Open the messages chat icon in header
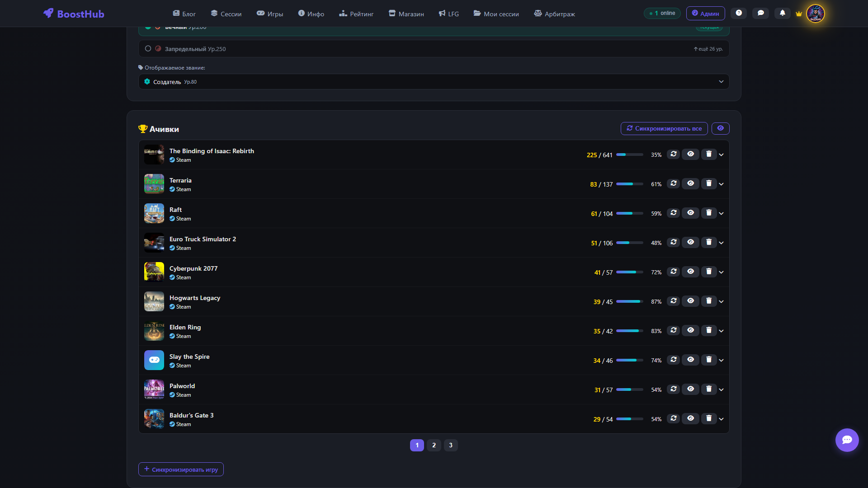868x488 pixels. click(760, 13)
